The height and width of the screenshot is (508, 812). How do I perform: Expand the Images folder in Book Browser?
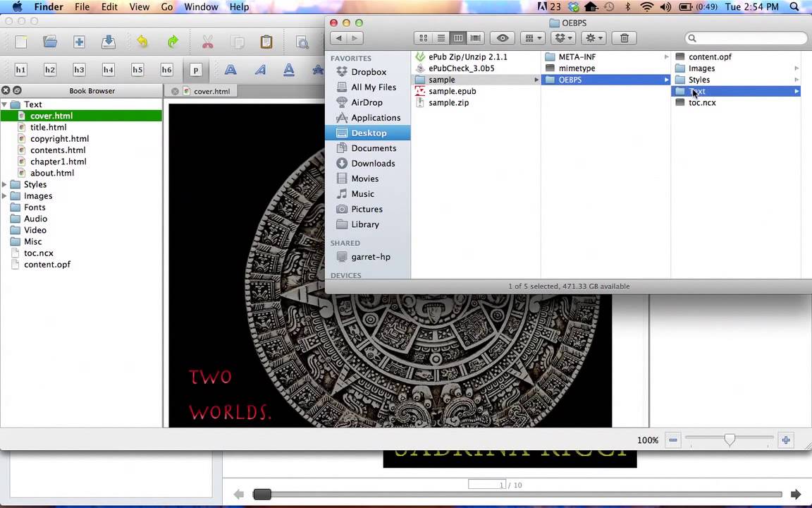pos(5,195)
